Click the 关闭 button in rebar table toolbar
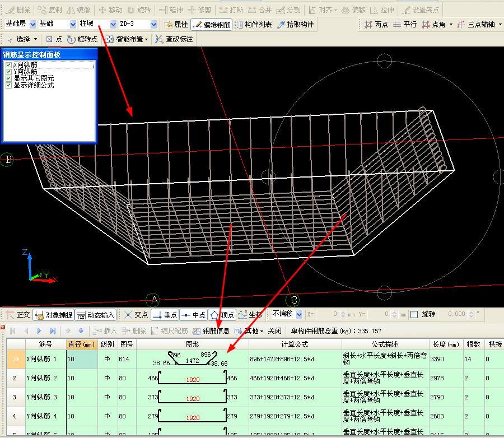Image resolution: width=504 pixels, height=438 pixels. click(274, 331)
